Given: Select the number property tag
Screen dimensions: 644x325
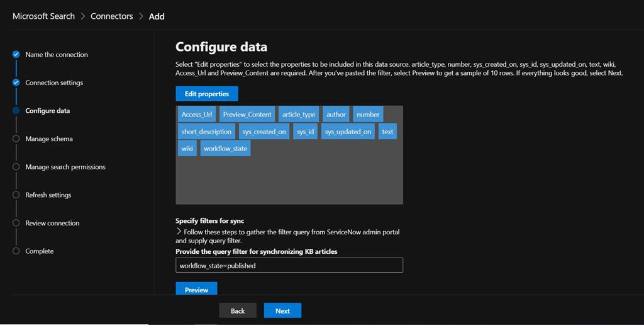Looking at the screenshot, I should point(368,115).
